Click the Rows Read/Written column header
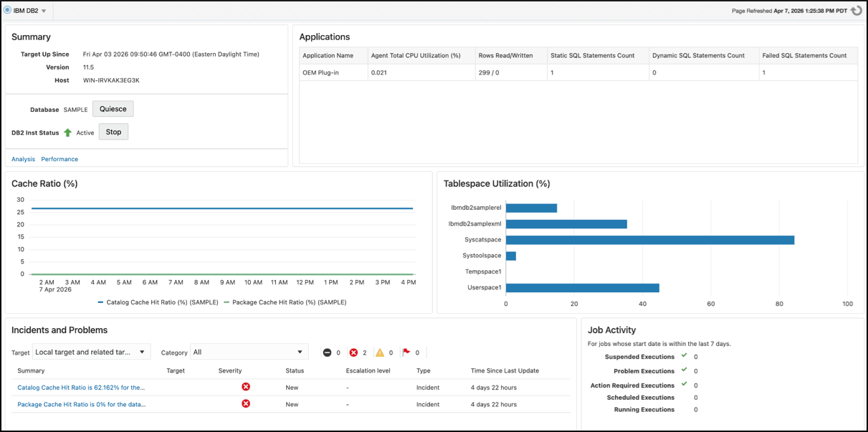The image size is (868, 432). 510,55
